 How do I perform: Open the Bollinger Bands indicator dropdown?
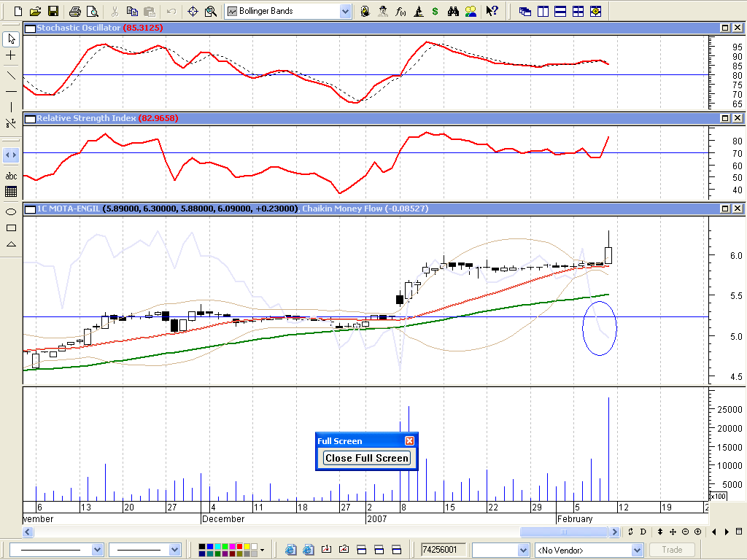345,12
